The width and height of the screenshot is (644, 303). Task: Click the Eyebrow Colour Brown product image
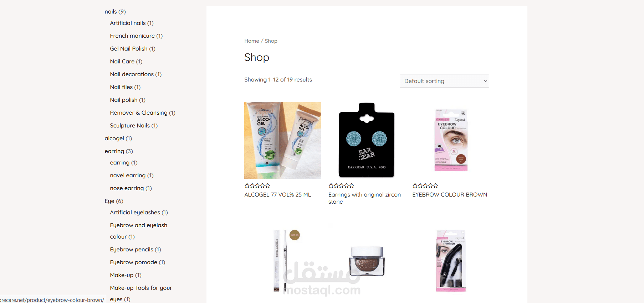click(451, 140)
